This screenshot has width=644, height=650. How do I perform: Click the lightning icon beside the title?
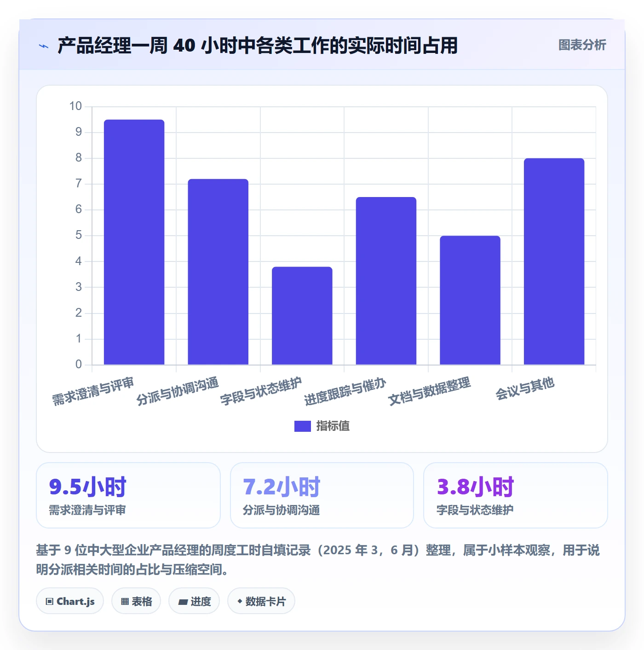pos(44,46)
